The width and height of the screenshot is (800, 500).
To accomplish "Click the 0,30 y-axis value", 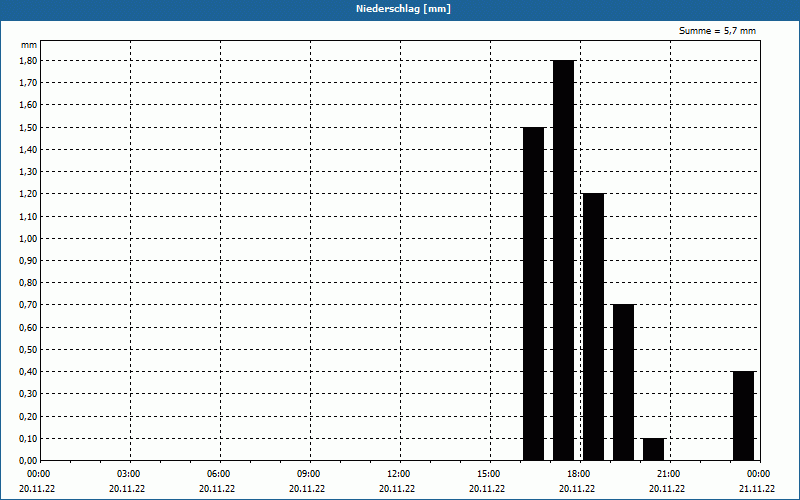I will (29, 394).
